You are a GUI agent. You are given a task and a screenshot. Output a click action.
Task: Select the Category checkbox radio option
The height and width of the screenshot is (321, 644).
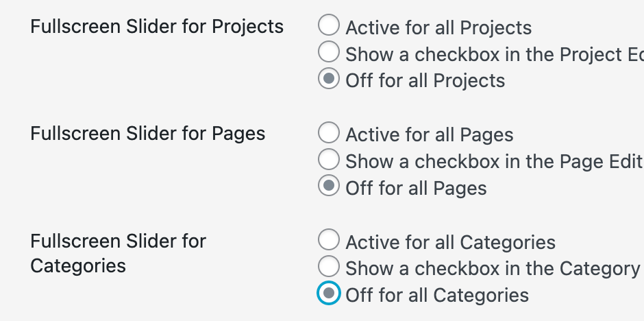[x=329, y=267]
